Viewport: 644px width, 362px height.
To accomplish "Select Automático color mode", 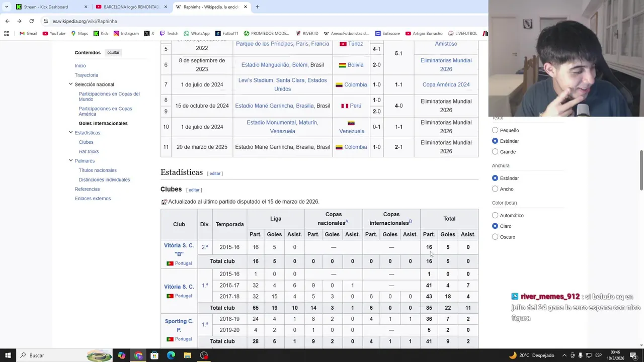I will pyautogui.click(x=495, y=216).
